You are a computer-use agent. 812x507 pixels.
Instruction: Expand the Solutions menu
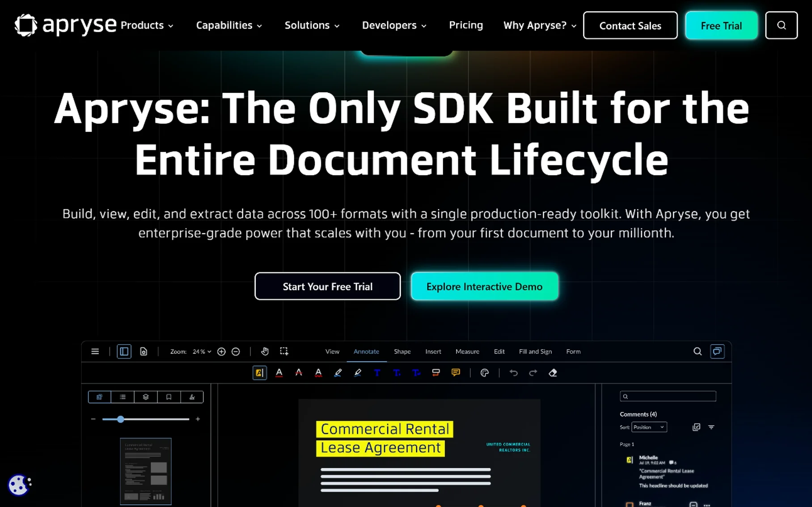pyautogui.click(x=312, y=25)
